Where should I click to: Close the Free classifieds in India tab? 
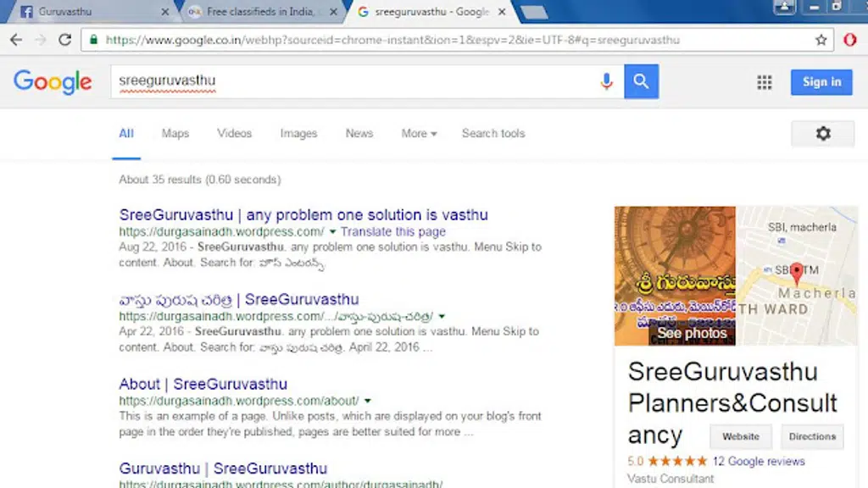tap(333, 12)
